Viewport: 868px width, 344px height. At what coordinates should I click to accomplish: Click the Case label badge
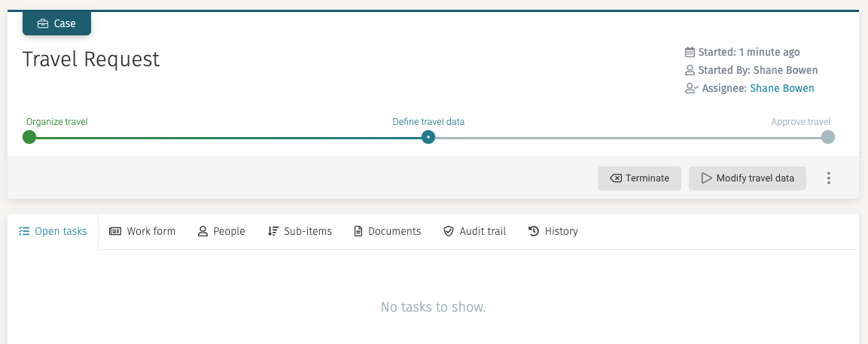[x=56, y=23]
